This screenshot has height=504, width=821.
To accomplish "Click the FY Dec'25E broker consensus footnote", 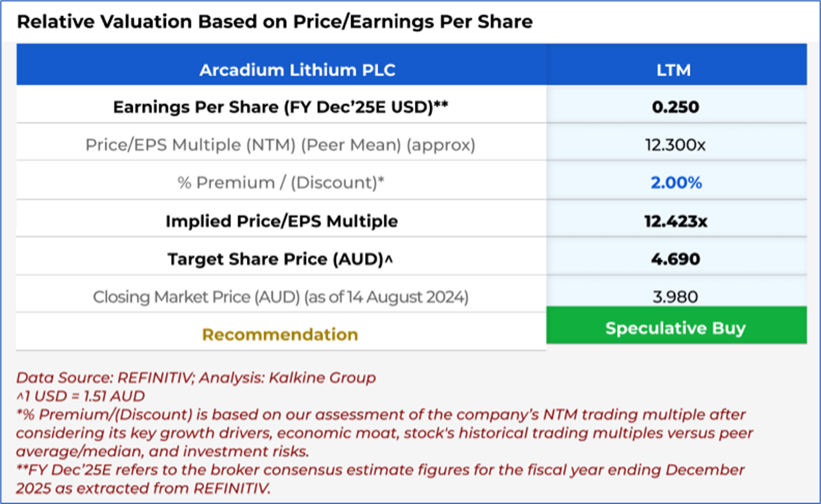I will (380, 479).
